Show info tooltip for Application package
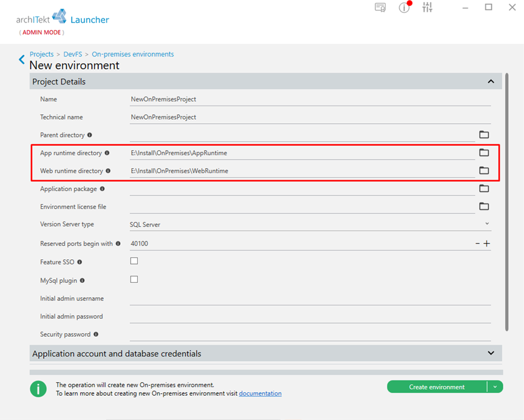This screenshot has width=524, height=420. click(102, 189)
